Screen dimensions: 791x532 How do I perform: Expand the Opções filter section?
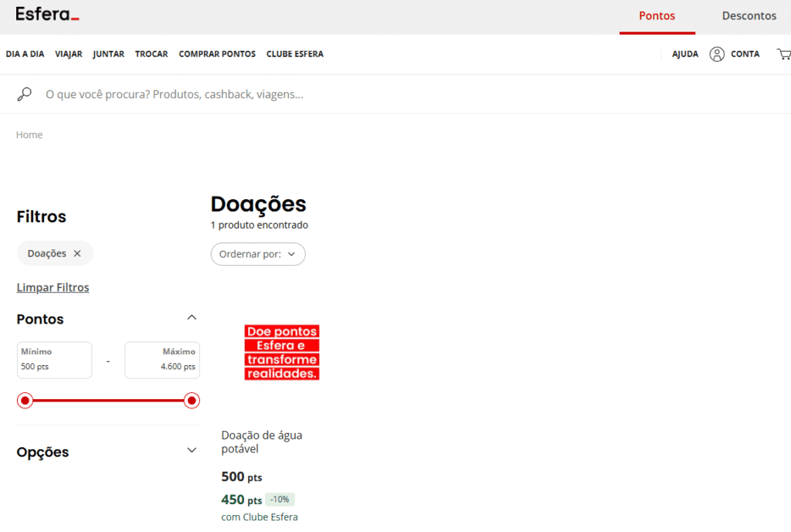[192, 451]
